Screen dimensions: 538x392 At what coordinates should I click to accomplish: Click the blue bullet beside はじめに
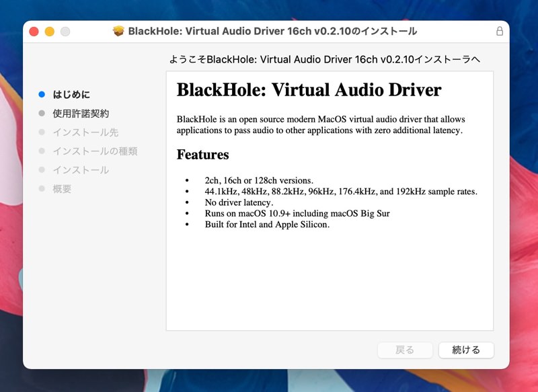click(42, 94)
